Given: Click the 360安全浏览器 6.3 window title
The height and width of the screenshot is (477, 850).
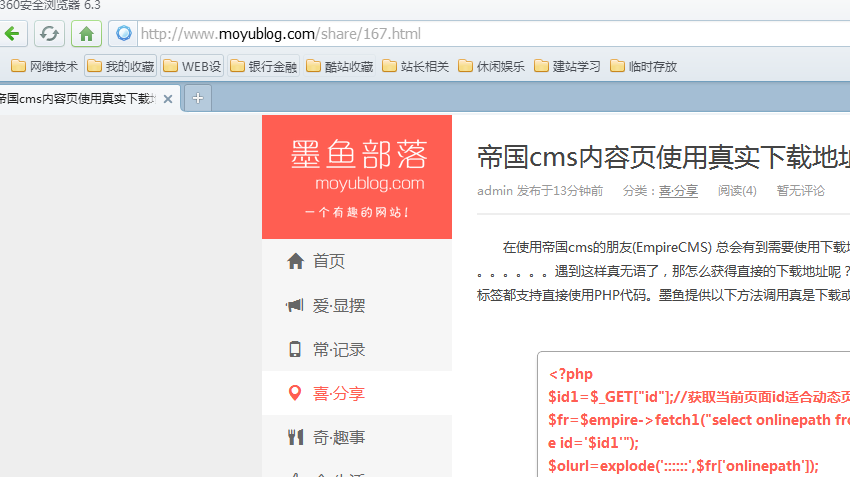Looking at the screenshot, I should click(x=50, y=5).
